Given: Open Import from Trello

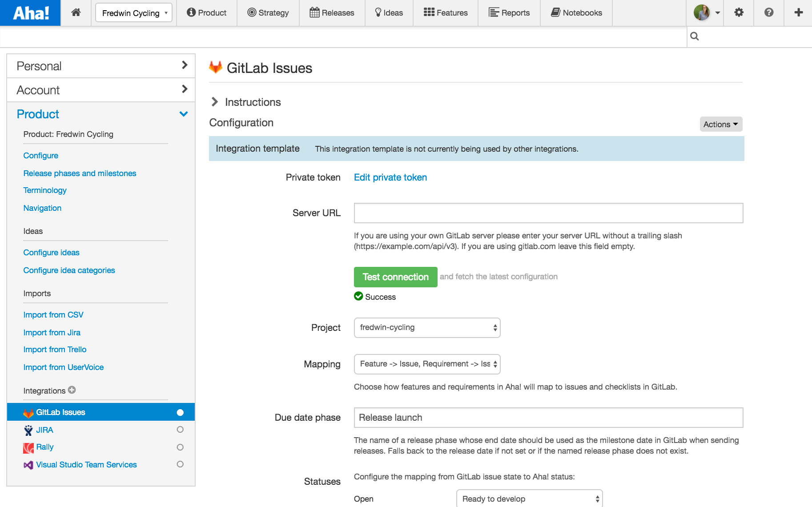Looking at the screenshot, I should 55,349.
